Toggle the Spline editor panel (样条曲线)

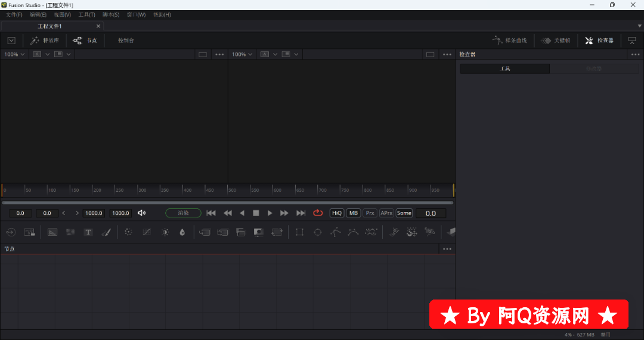510,40
